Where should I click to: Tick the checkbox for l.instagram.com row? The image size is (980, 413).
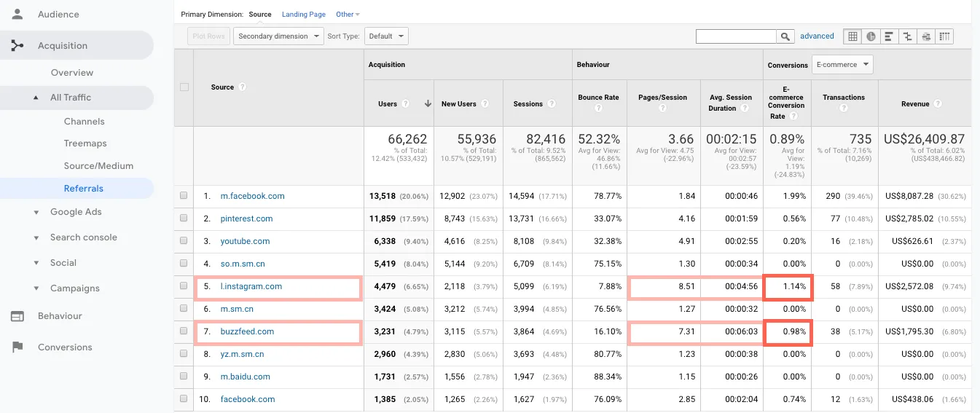point(184,286)
